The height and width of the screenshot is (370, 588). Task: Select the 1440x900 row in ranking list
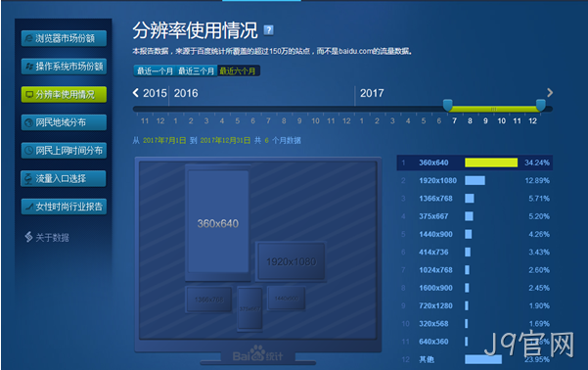475,234
